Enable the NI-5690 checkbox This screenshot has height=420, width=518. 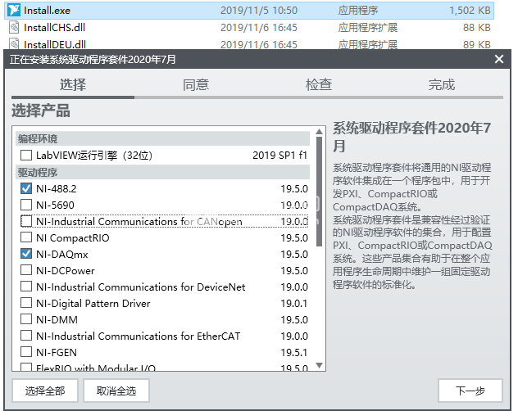tap(26, 205)
